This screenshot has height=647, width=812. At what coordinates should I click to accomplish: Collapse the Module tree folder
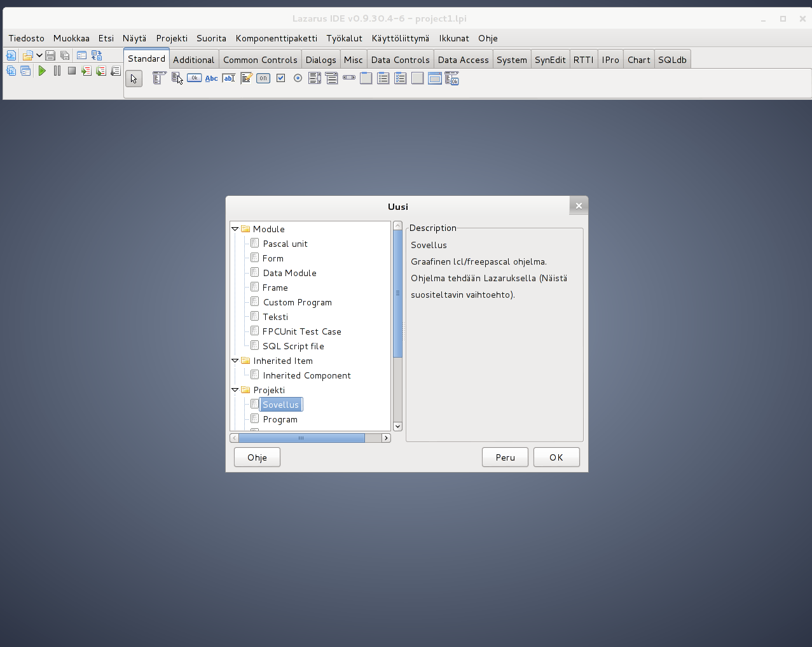click(235, 229)
